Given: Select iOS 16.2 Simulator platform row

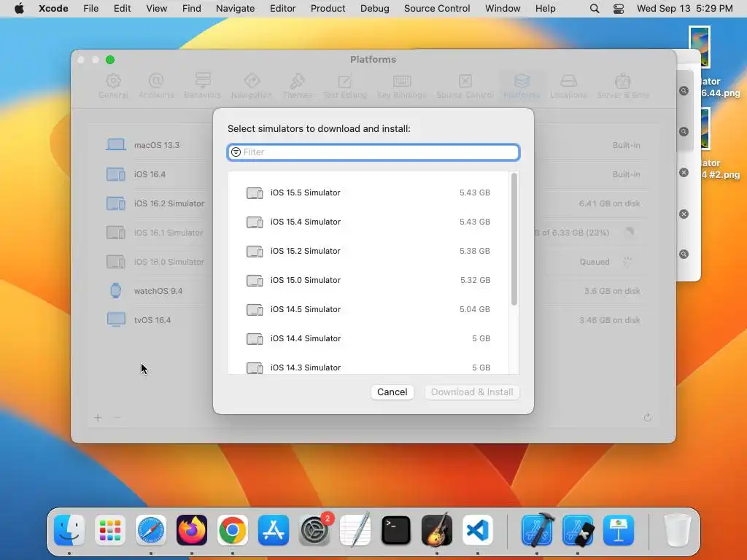Looking at the screenshot, I should [x=373, y=203].
